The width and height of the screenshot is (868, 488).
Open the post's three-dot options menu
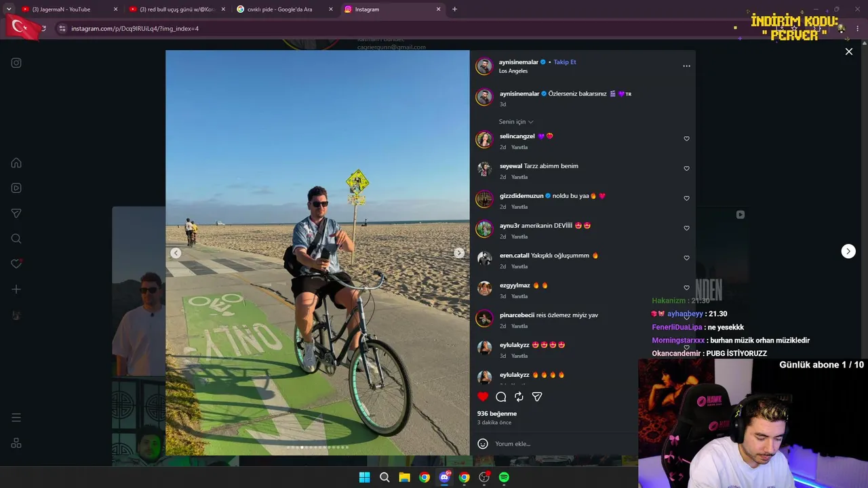pos(686,66)
